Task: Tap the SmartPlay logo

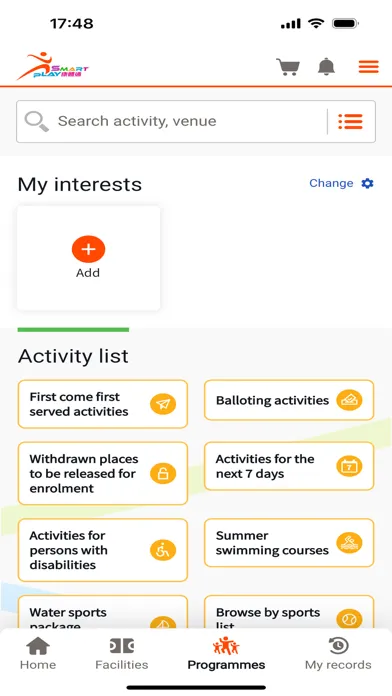Action: (x=52, y=66)
